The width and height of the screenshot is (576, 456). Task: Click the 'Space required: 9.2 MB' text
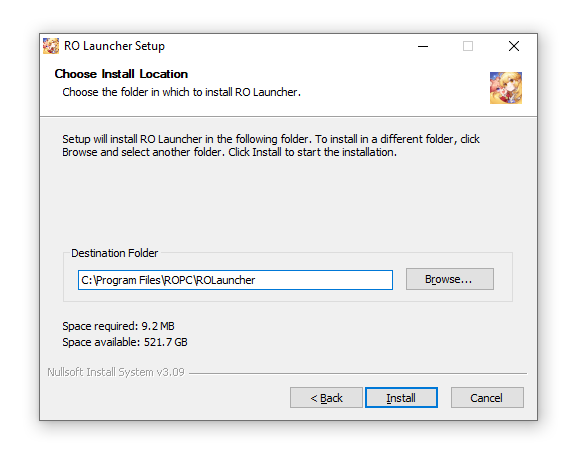(118, 326)
